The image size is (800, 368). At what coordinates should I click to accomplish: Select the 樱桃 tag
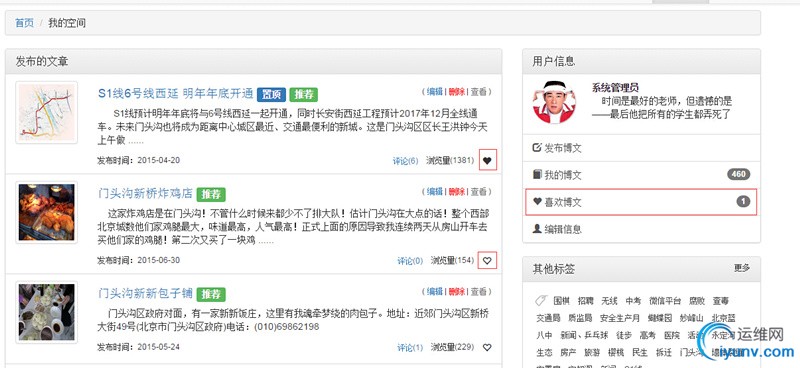click(616, 353)
